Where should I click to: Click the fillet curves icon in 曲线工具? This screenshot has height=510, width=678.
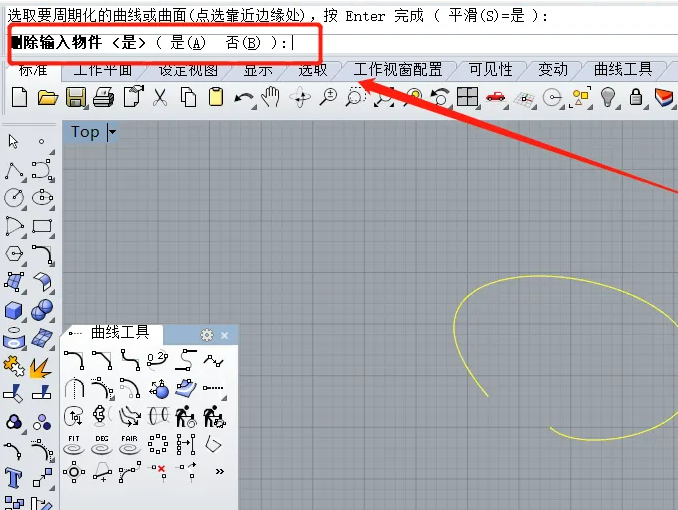coord(74,360)
